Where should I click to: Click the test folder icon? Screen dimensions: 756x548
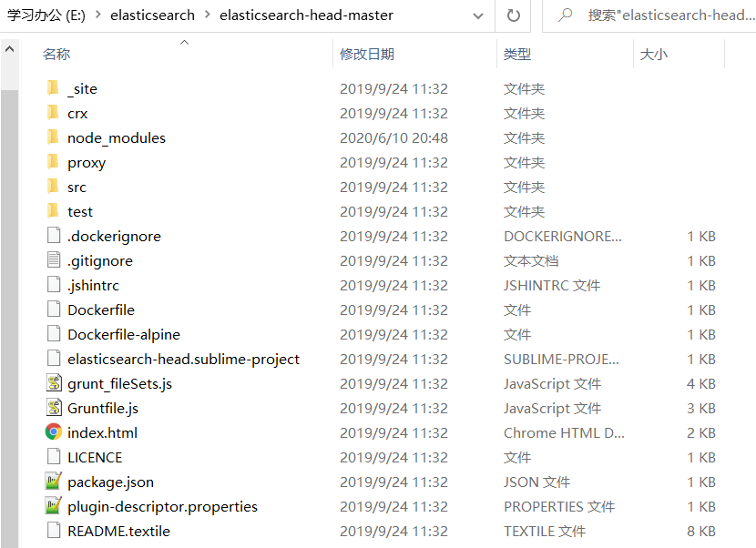pyautogui.click(x=53, y=211)
